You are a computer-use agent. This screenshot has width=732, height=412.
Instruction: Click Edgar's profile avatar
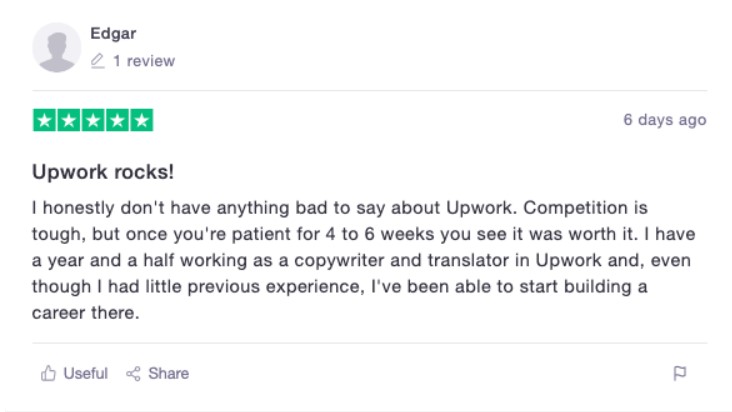56,47
